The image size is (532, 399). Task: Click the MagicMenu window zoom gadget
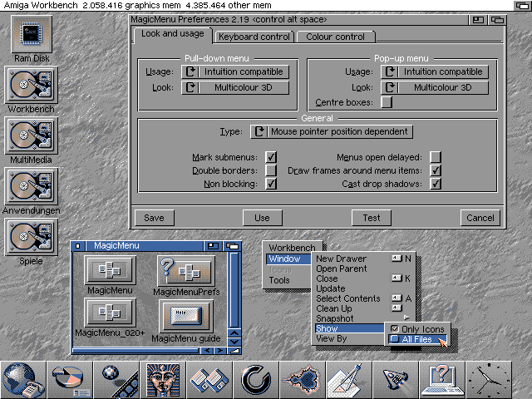213,246
